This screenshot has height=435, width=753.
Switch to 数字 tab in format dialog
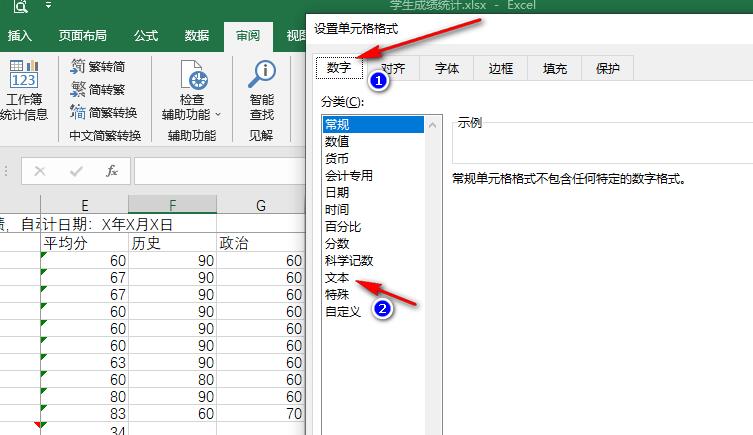coord(339,68)
